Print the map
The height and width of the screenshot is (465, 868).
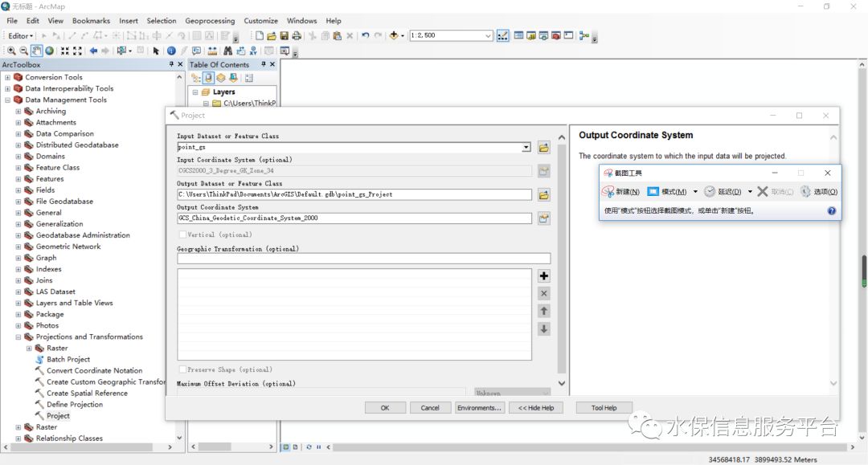tap(297, 36)
